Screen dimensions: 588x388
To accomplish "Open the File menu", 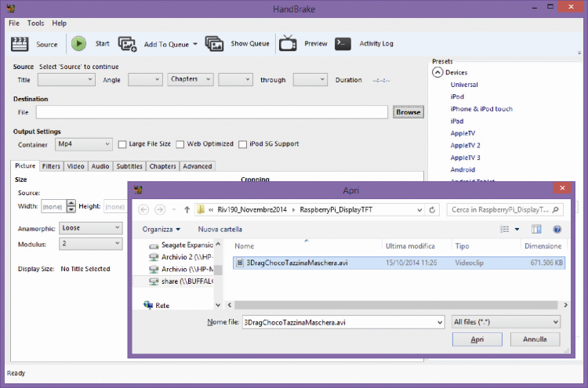I will pyautogui.click(x=14, y=24).
